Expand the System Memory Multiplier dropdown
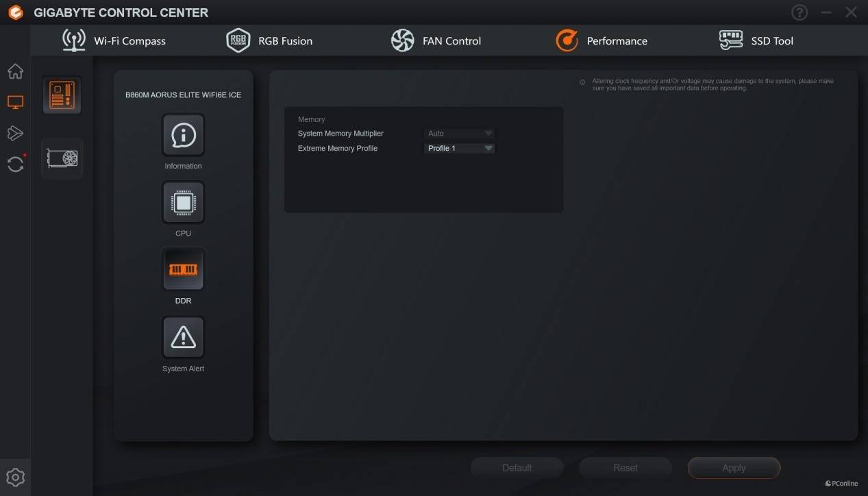868x496 pixels. (460, 134)
